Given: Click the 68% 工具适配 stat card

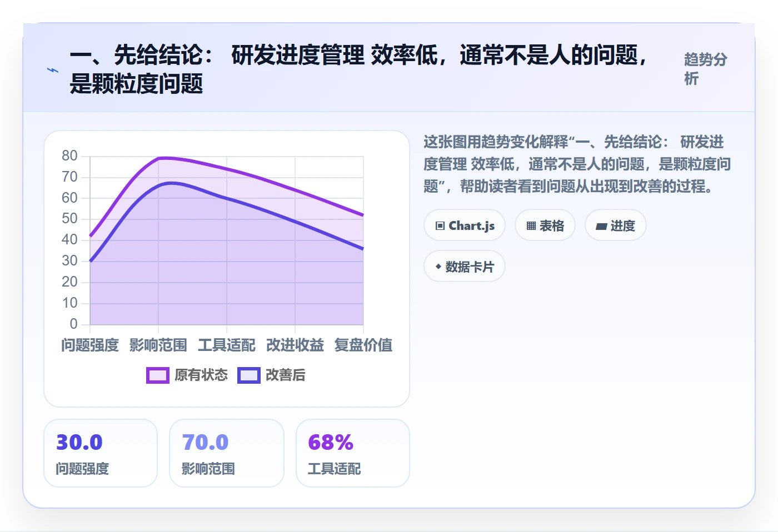Looking at the screenshot, I should tap(353, 453).
